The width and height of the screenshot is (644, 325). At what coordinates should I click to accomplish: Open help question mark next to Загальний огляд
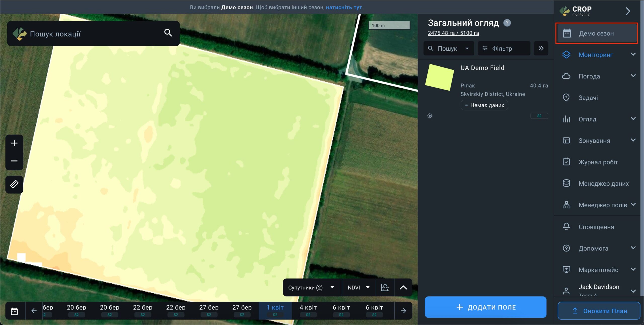(507, 23)
